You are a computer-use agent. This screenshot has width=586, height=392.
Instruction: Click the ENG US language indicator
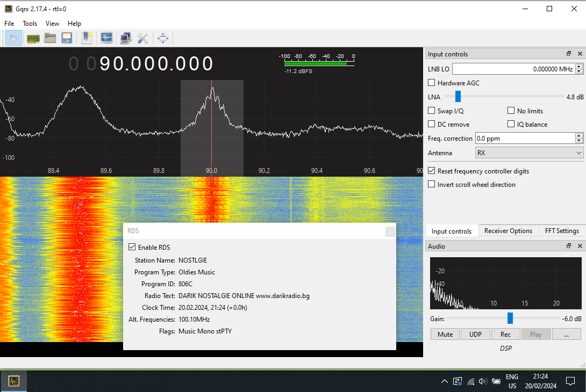coord(512,381)
